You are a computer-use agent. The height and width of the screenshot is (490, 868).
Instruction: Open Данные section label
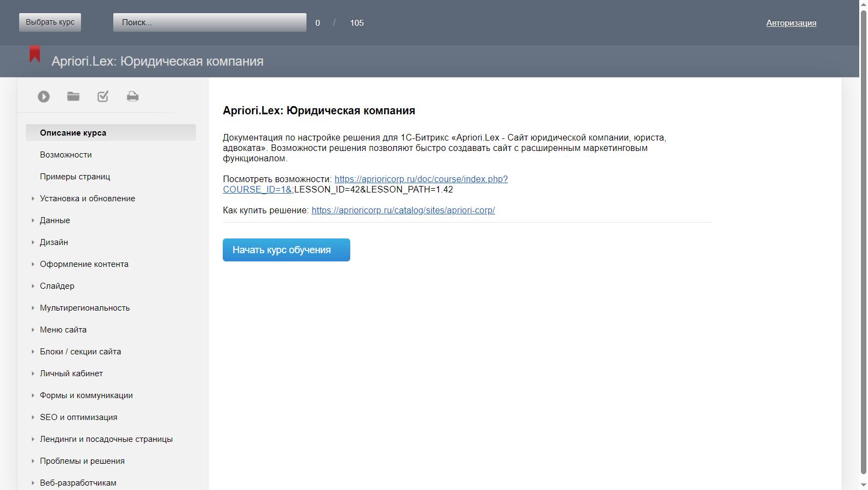click(55, 220)
